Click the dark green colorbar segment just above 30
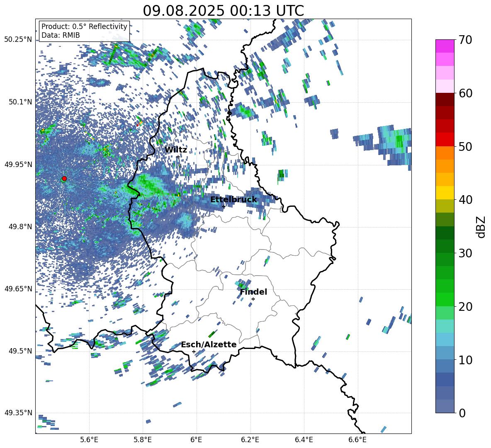Image resolution: width=491 pixels, height=448 pixels. [445, 246]
